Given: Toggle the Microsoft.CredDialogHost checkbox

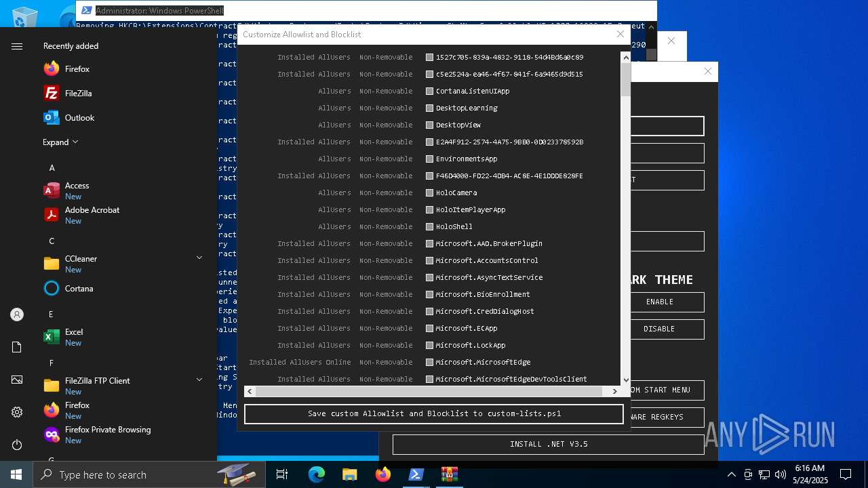Looking at the screenshot, I should point(429,312).
